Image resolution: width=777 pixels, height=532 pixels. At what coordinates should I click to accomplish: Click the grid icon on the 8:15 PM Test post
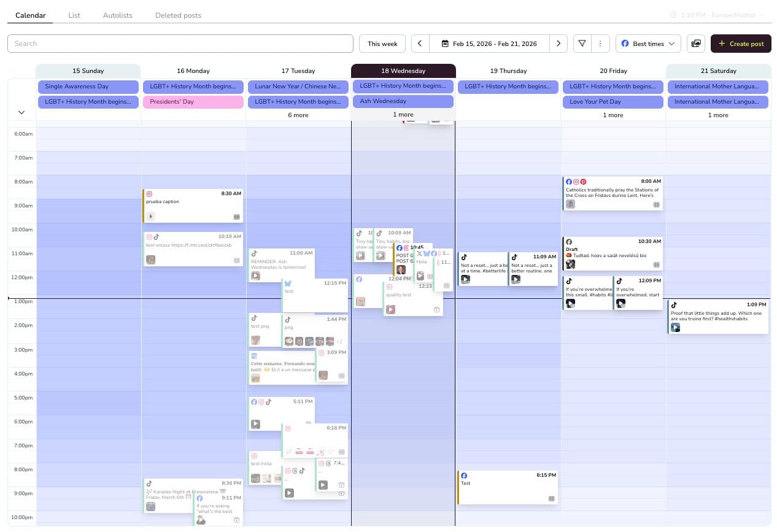tap(552, 499)
